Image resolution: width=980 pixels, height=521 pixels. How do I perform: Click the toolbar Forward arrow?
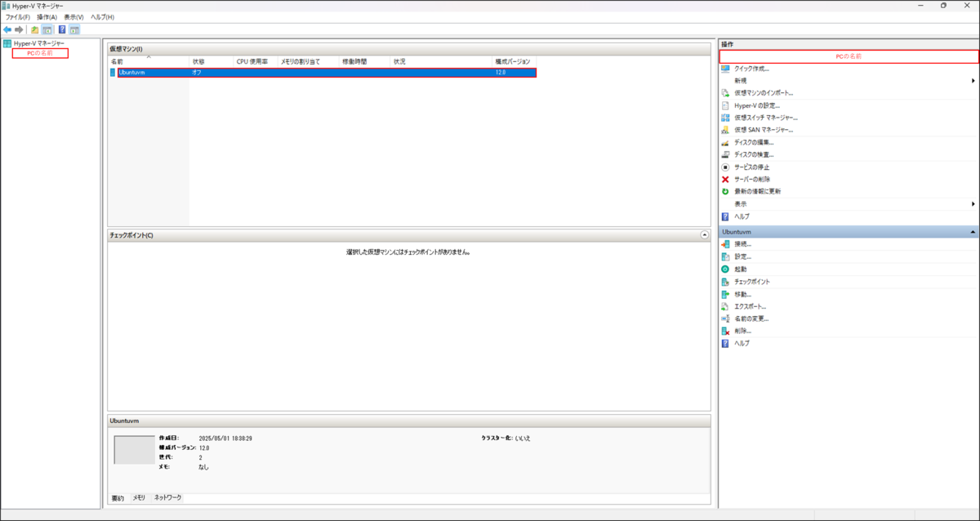pyautogui.click(x=19, y=29)
